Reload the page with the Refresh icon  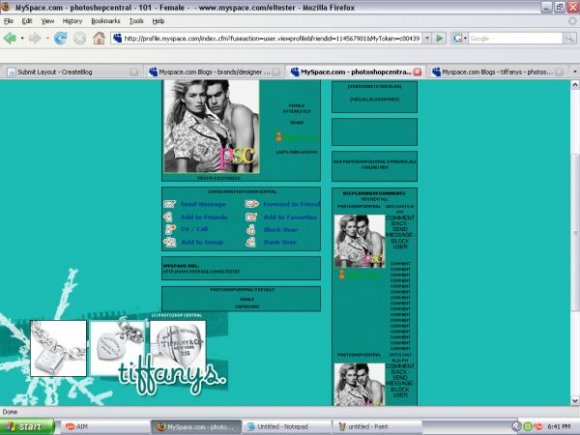[x=60, y=38]
